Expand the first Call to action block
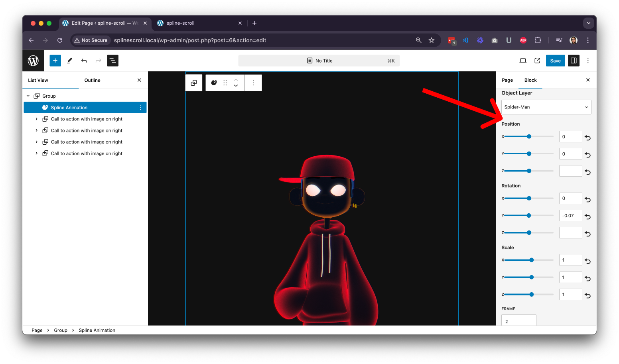The width and height of the screenshot is (619, 364). coord(37,119)
